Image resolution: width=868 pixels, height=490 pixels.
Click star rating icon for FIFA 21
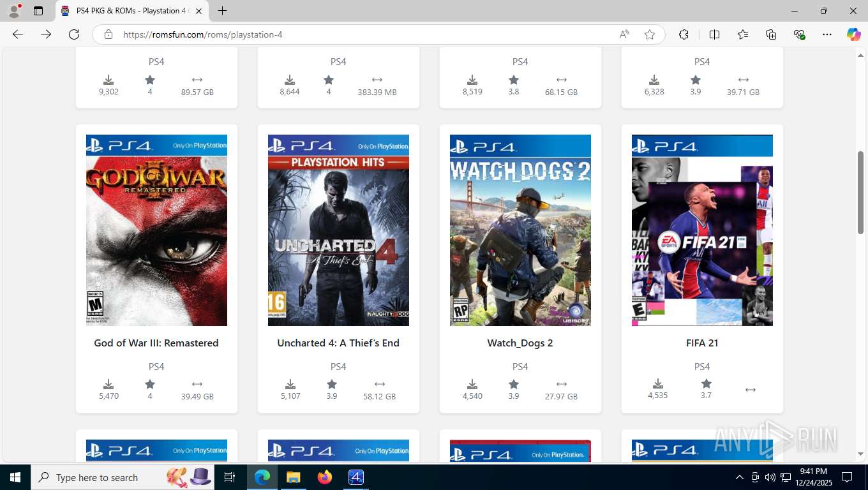tap(706, 383)
